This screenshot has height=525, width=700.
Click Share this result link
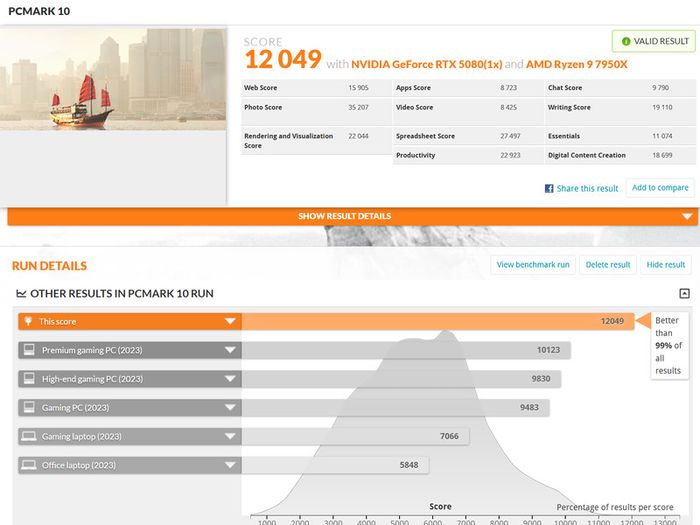click(x=587, y=188)
